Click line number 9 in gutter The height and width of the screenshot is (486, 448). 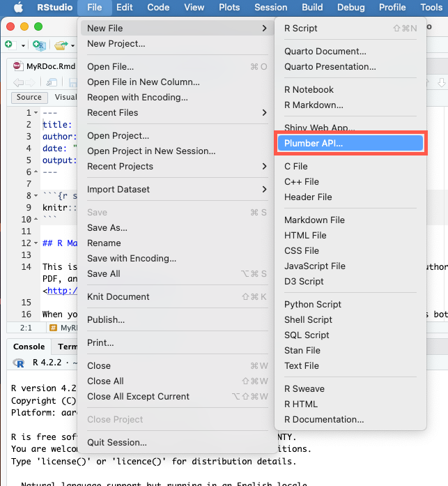tap(29, 207)
